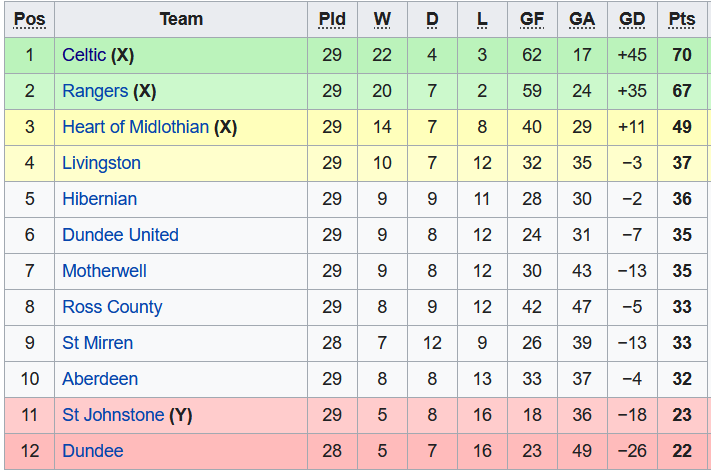Click the Pld column header abbreviation
Viewport: 711px width, 472px height.
[x=332, y=19]
